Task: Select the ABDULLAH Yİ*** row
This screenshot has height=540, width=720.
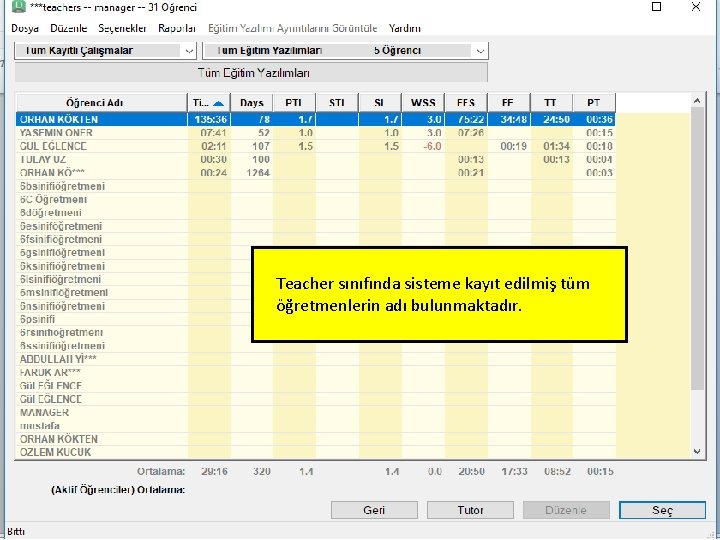Action: [x=316, y=360]
